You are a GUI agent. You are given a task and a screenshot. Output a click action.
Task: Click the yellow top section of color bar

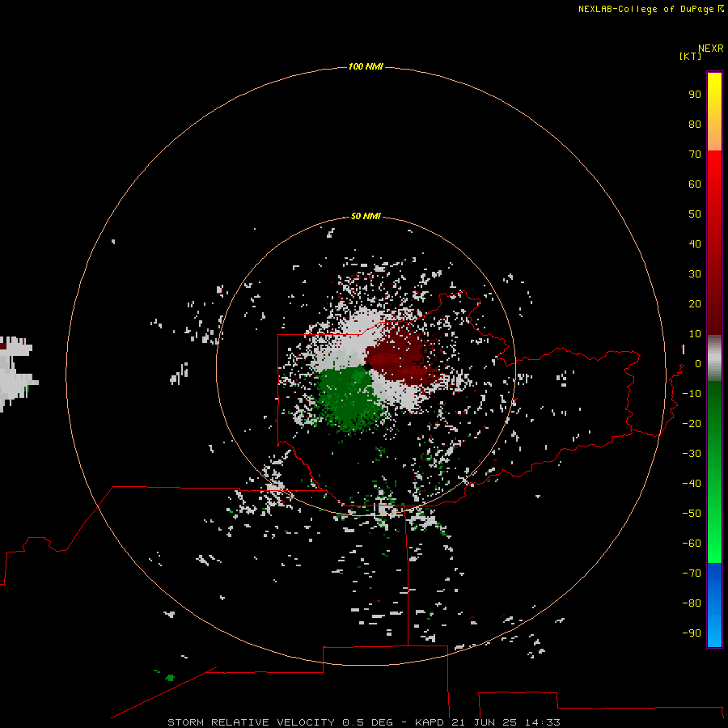714,112
